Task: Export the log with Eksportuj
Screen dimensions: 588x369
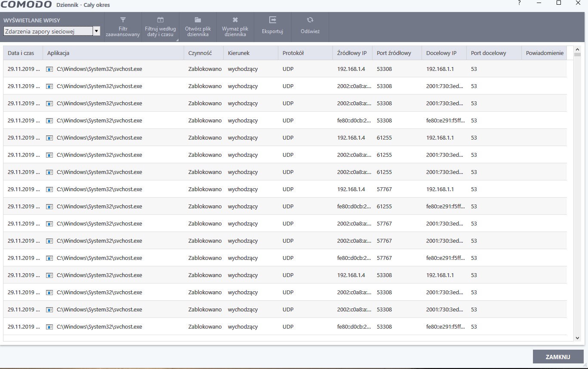Action: click(272, 27)
